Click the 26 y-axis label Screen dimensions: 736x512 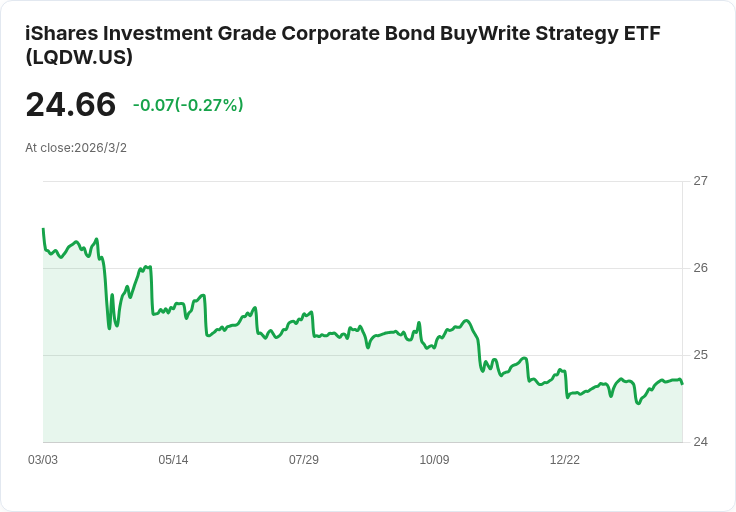click(x=700, y=268)
